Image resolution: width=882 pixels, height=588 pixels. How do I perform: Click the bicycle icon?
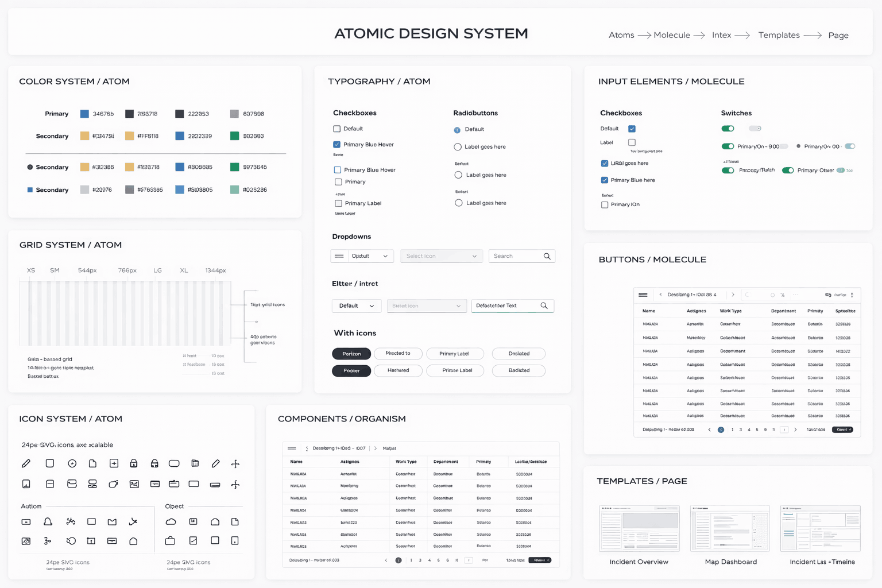71,521
